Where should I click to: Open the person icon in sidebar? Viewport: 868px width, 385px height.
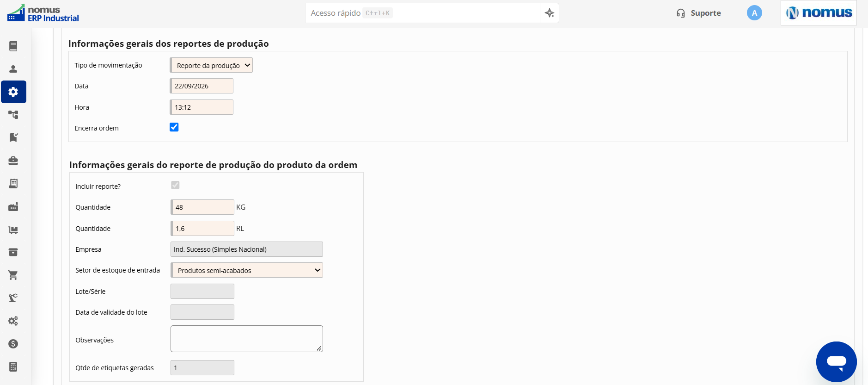[x=13, y=69]
